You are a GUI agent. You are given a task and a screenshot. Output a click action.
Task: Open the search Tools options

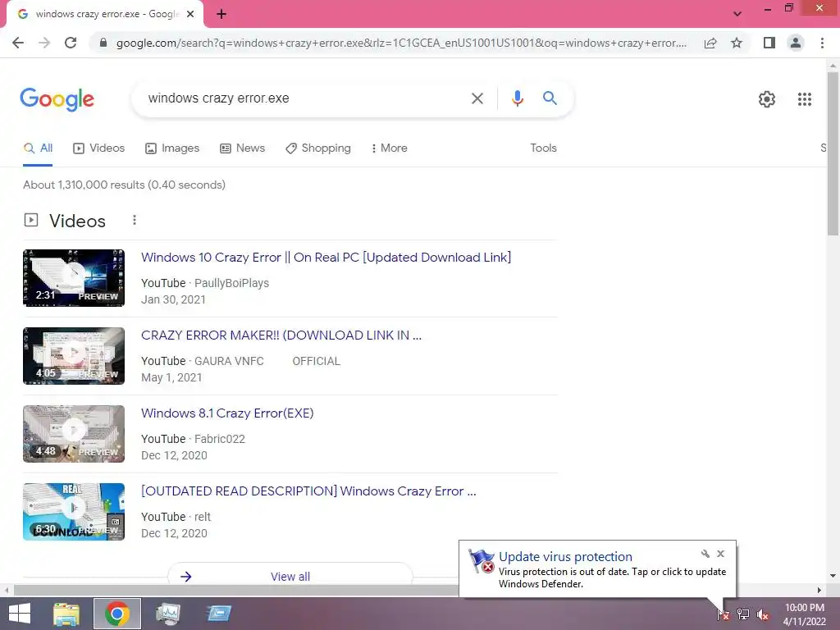click(x=543, y=148)
